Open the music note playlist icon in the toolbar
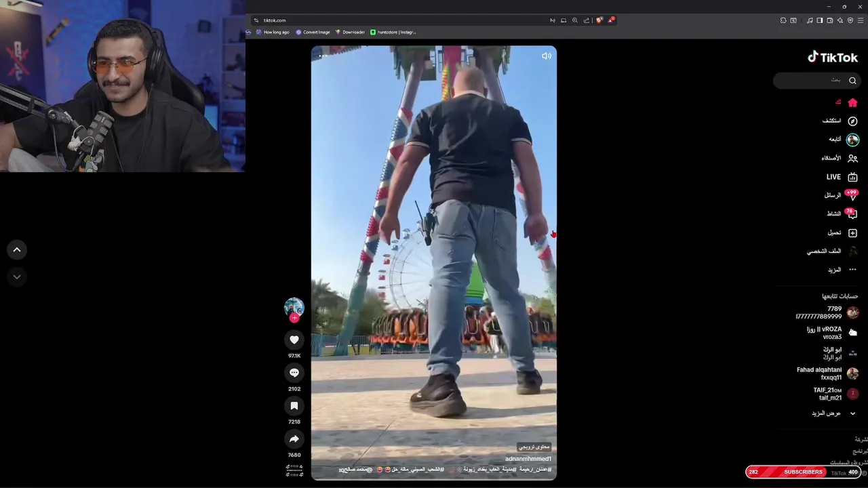The image size is (868, 488). point(810,20)
